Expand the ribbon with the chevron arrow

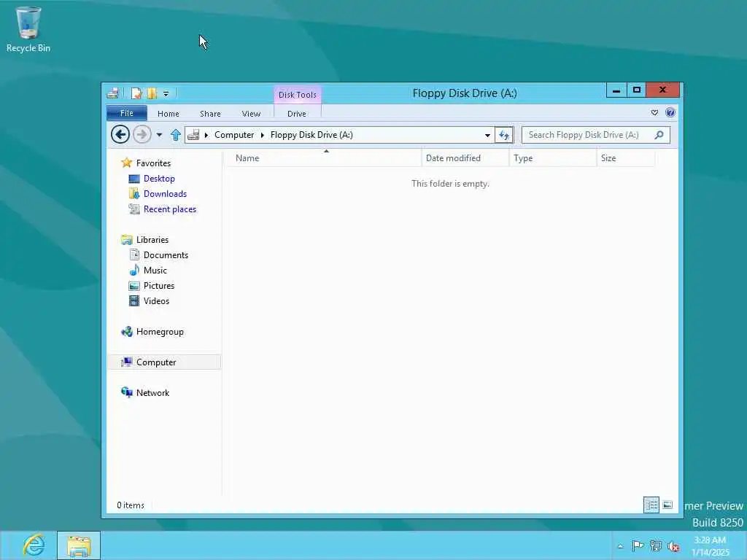tap(654, 113)
